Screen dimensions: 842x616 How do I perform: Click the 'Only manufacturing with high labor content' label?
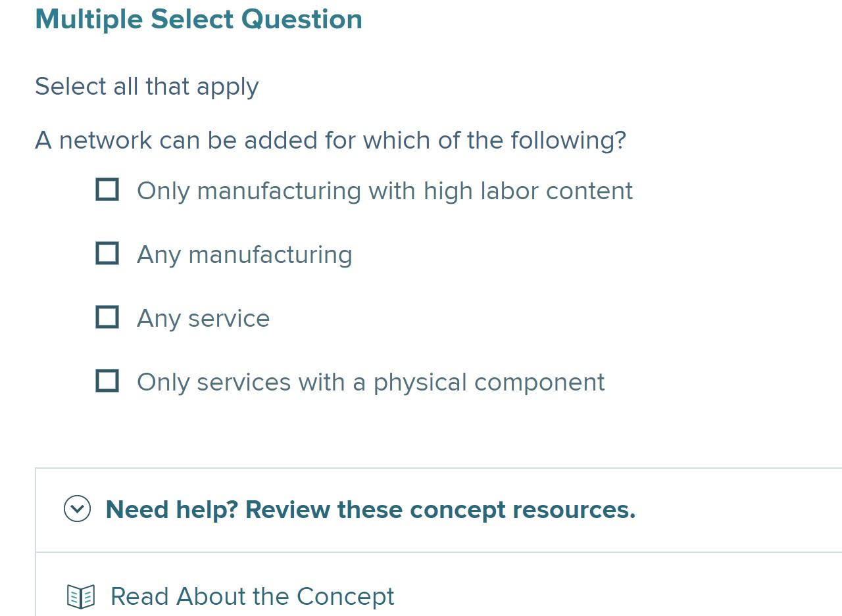click(x=385, y=191)
